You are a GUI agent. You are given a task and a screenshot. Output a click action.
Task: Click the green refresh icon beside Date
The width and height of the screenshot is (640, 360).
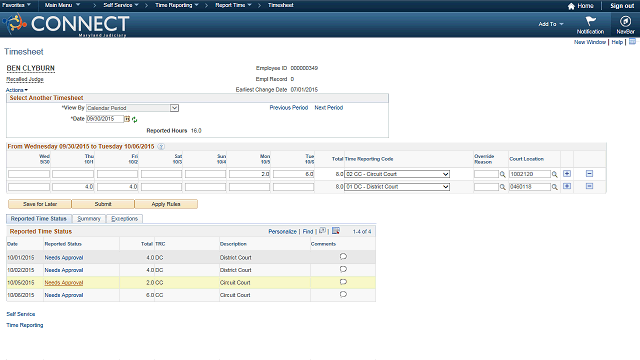tap(134, 120)
